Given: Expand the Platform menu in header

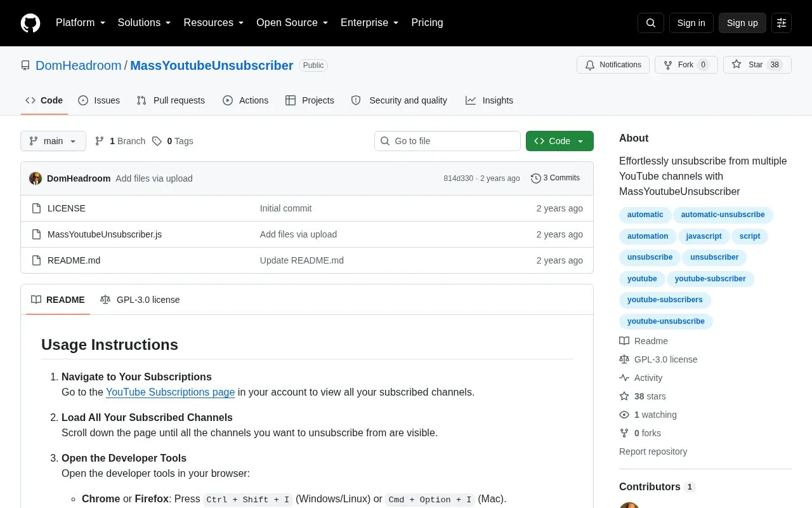Looking at the screenshot, I should [81, 23].
